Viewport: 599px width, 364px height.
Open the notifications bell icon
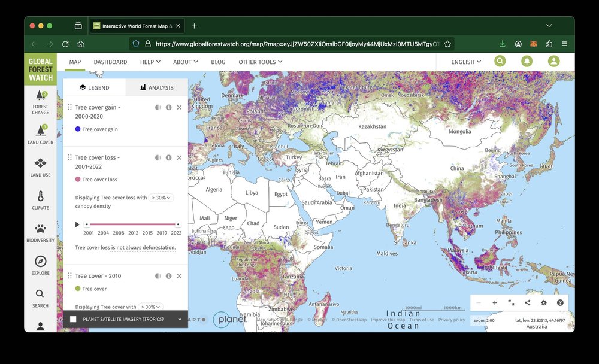pyautogui.click(x=527, y=61)
